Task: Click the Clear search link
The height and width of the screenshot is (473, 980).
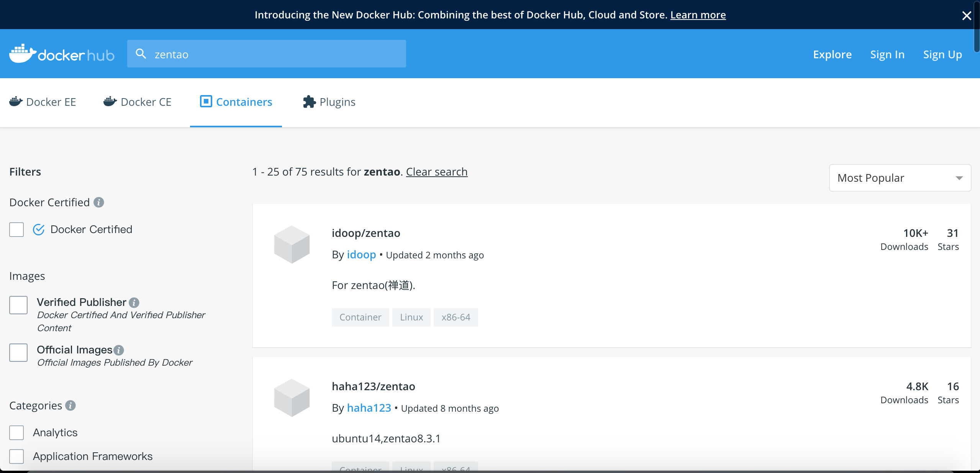Action: pos(437,172)
